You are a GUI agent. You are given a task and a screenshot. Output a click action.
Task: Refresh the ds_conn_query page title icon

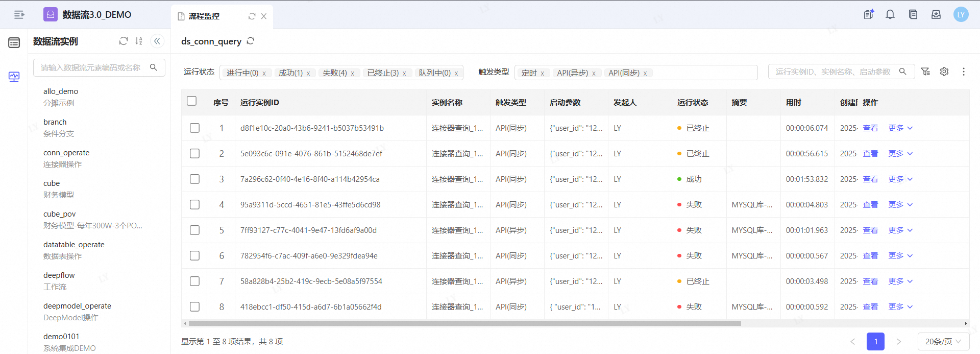coord(251,41)
